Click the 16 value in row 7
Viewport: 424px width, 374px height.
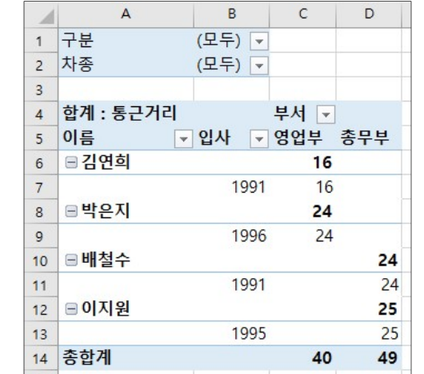point(303,187)
